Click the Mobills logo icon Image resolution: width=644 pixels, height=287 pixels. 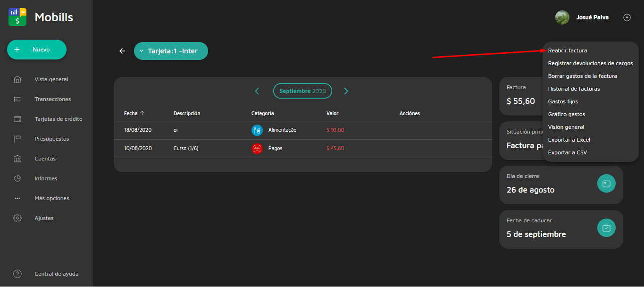(17, 17)
